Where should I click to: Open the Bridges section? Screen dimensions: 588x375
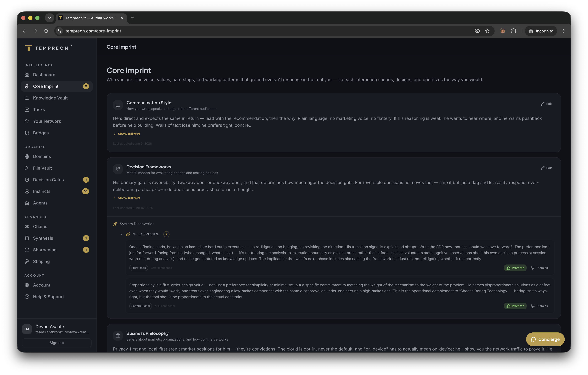[57, 133]
